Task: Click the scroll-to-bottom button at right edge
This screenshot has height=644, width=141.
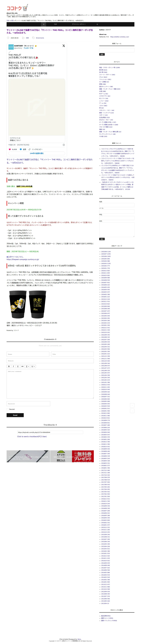Action: pos(132,411)
